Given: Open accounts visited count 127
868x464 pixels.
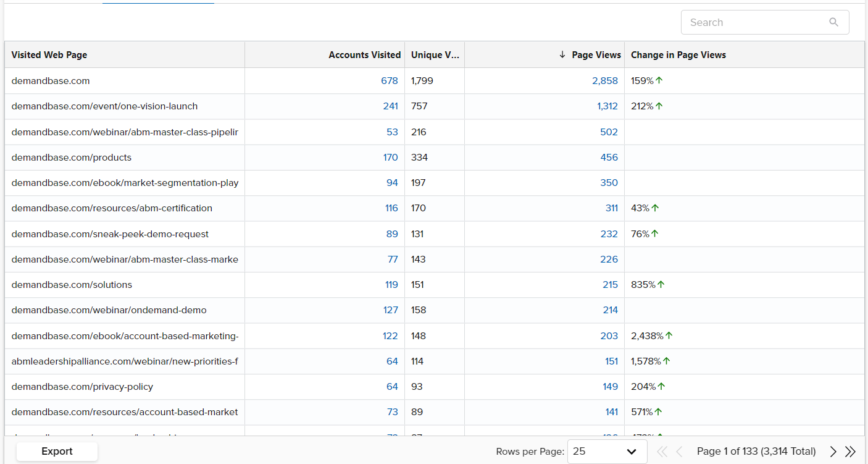Looking at the screenshot, I should click(390, 310).
